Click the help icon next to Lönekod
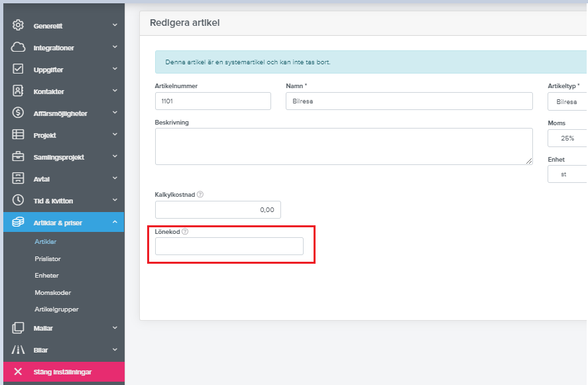The image size is (588, 385). (185, 232)
